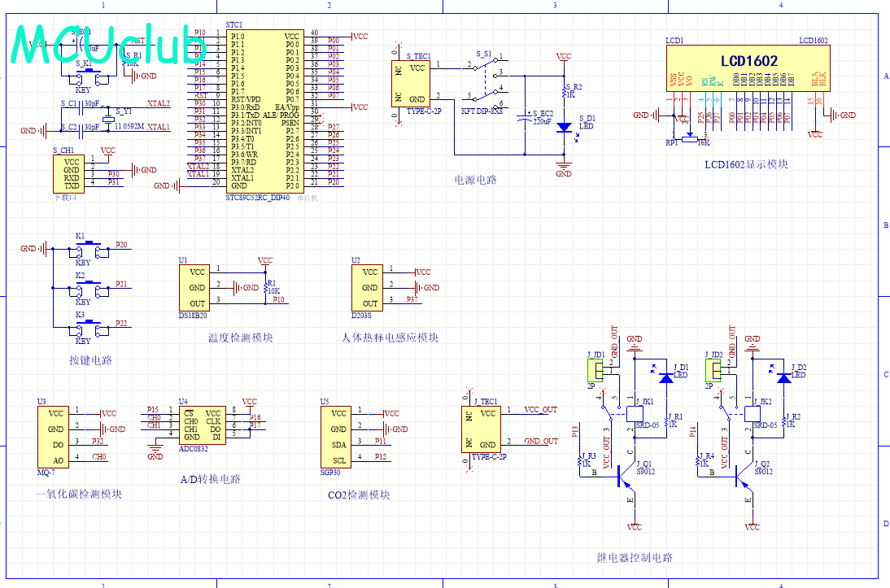Select the RP1 10K potentiometer symbol
The width and height of the screenshot is (890, 588).
coord(690,138)
